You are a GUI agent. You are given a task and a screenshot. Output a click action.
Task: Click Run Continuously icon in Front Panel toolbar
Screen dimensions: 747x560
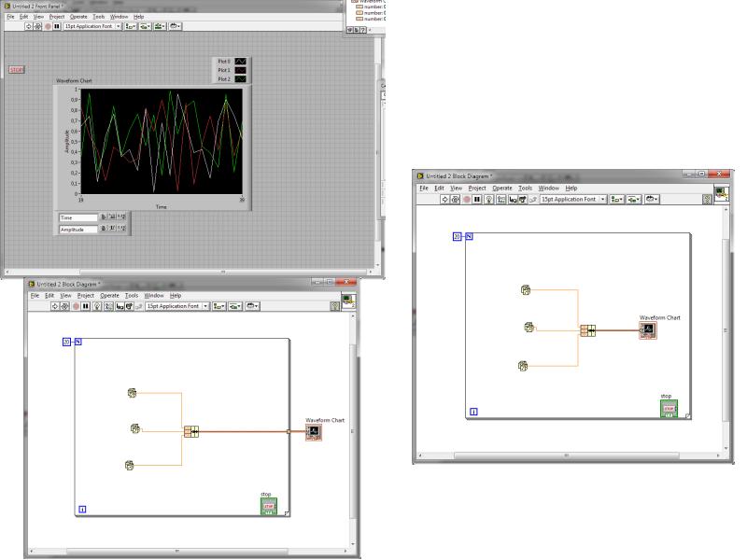click(37, 27)
